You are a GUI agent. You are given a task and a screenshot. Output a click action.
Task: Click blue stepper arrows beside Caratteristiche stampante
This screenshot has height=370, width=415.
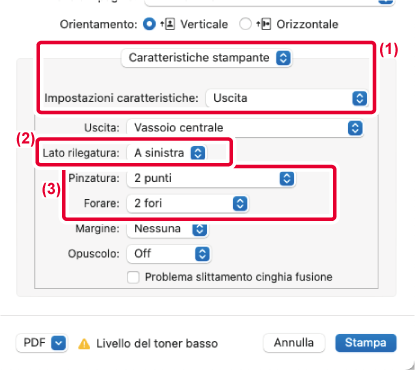coord(283,58)
